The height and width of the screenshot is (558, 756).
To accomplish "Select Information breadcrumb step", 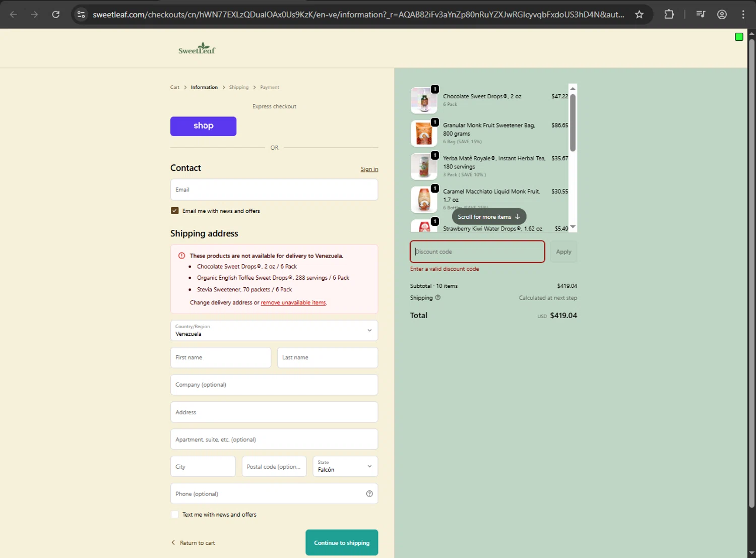I will point(204,87).
